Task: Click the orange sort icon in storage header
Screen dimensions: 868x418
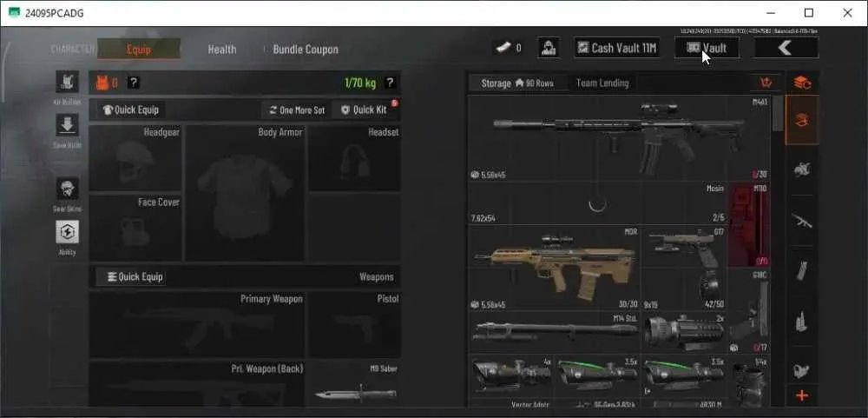Action: (766, 83)
